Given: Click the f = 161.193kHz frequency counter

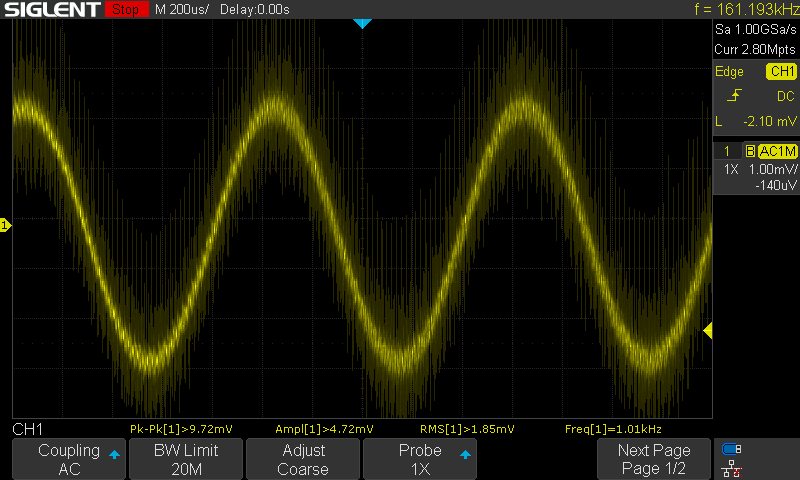Looking at the screenshot, I should (x=746, y=9).
